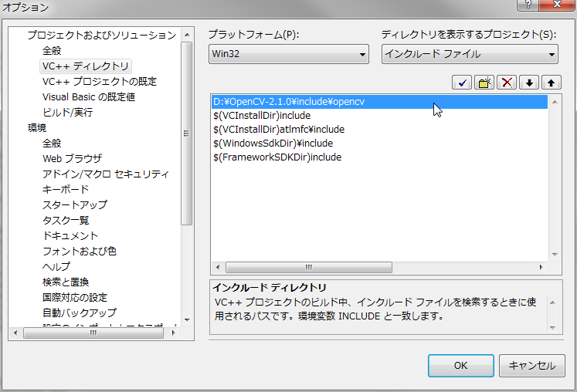Viewport: 577px width, 392px height.
Task: Select ヘルプ tree item
Action: coord(56,266)
